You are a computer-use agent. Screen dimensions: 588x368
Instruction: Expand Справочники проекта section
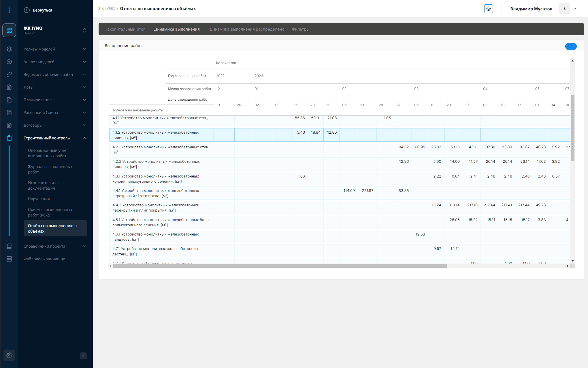[84, 246]
